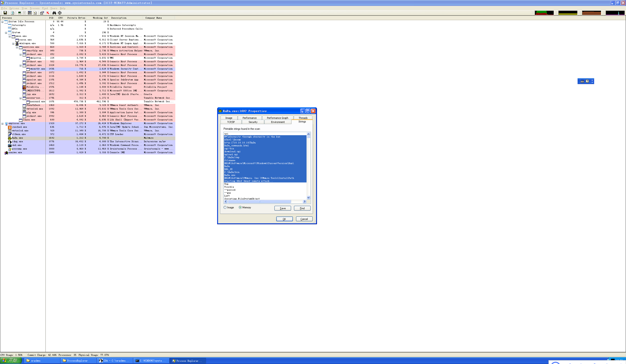Image resolution: width=626 pixels, height=364 pixels.
Task: Switch to the TCP/IP tab
Action: 231,122
